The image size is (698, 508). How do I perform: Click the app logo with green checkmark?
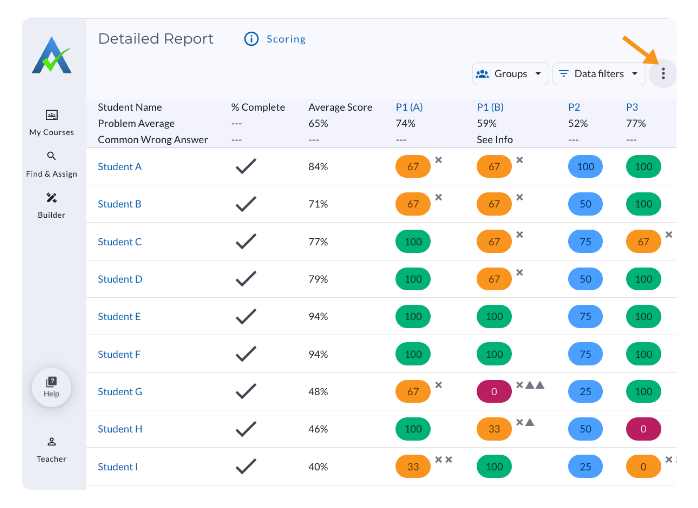[x=52, y=55]
